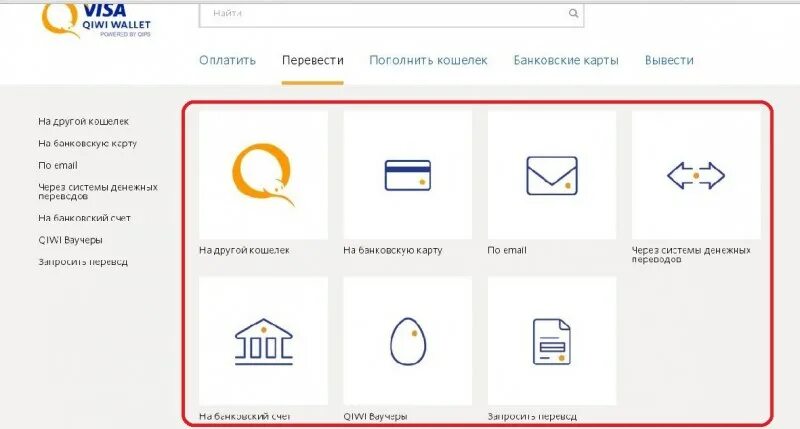Select the bank card icon tile

coord(407,175)
